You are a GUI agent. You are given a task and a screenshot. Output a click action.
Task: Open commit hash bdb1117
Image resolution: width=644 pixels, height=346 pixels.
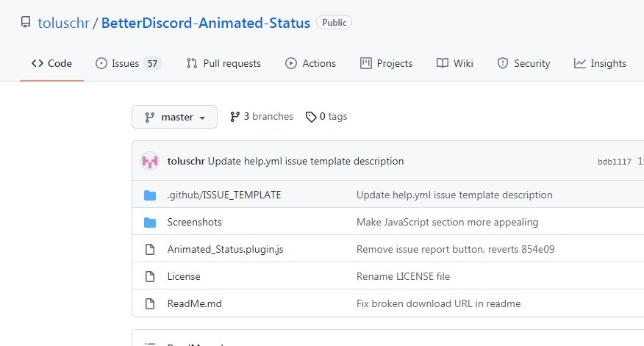pos(614,162)
